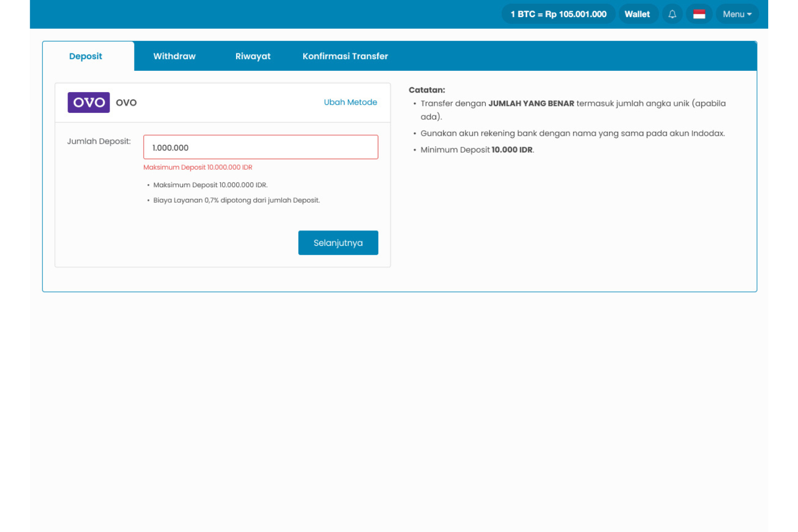Click black bullet Maksimum Deposit 10.000.000 IDR.
The width and height of the screenshot is (798, 532).
click(211, 185)
